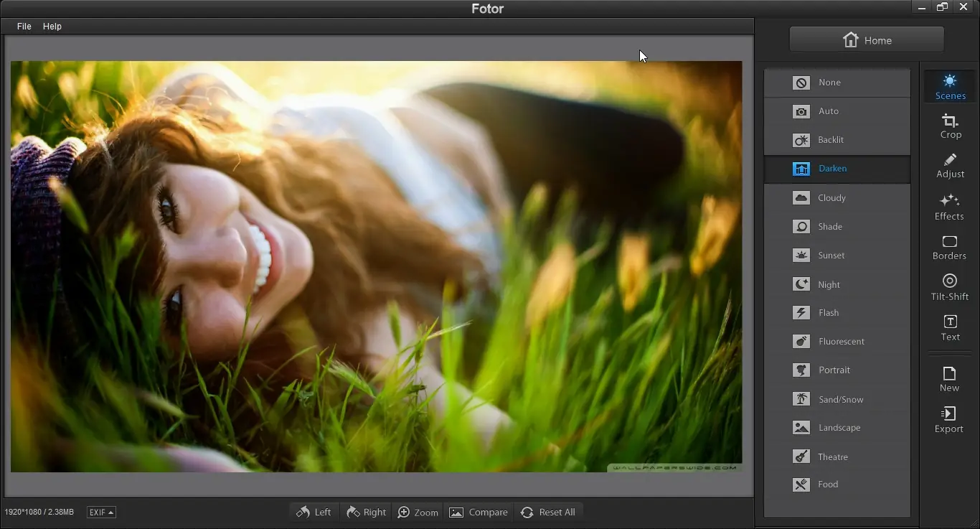Click the Zoom tool in bottom toolbar
The height and width of the screenshot is (529, 980).
coord(418,512)
